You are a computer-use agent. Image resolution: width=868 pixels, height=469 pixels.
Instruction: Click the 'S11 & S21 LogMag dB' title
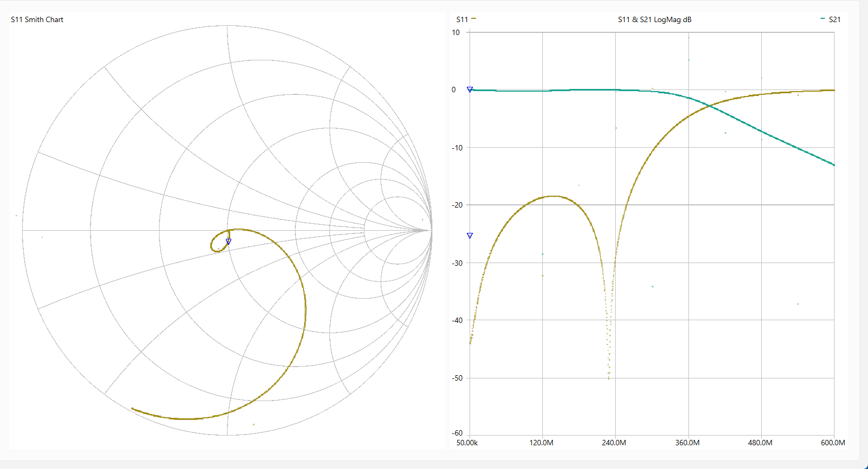[x=655, y=19]
